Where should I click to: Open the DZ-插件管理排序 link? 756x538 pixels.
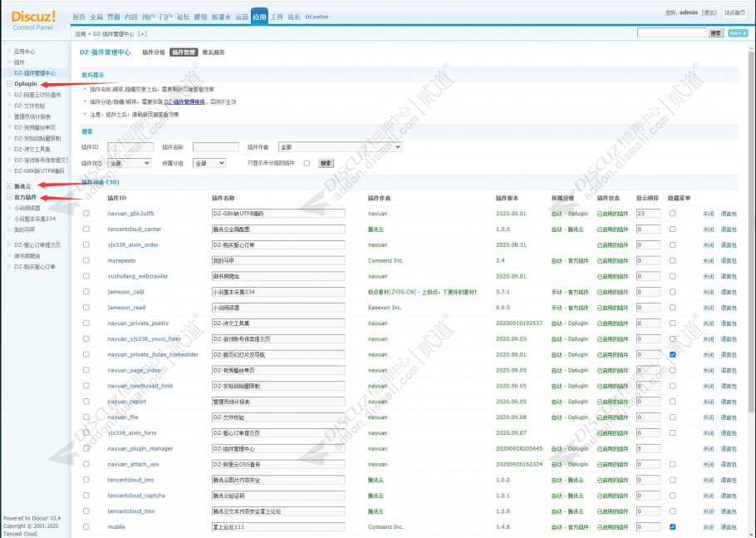(x=184, y=101)
